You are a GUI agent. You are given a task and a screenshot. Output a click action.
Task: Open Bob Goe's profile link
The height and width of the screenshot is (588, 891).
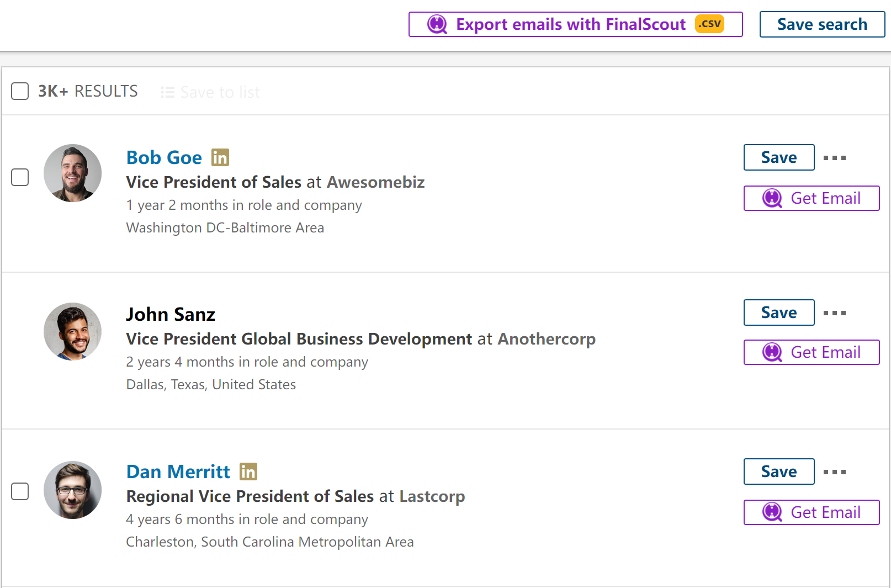(164, 158)
